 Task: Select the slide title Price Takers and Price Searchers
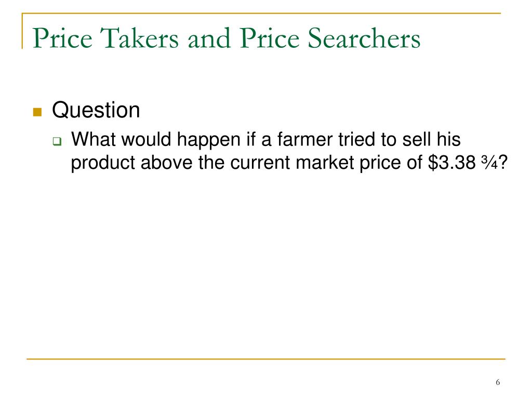pyautogui.click(x=227, y=38)
